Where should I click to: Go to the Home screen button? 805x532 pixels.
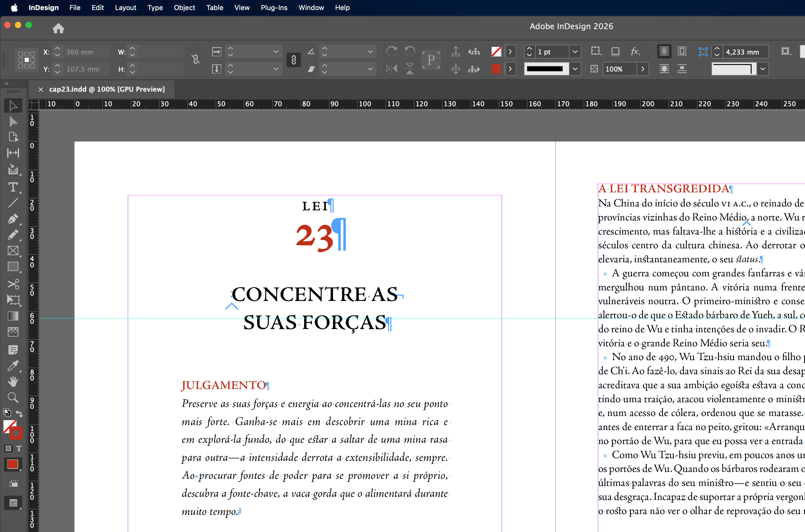point(58,28)
